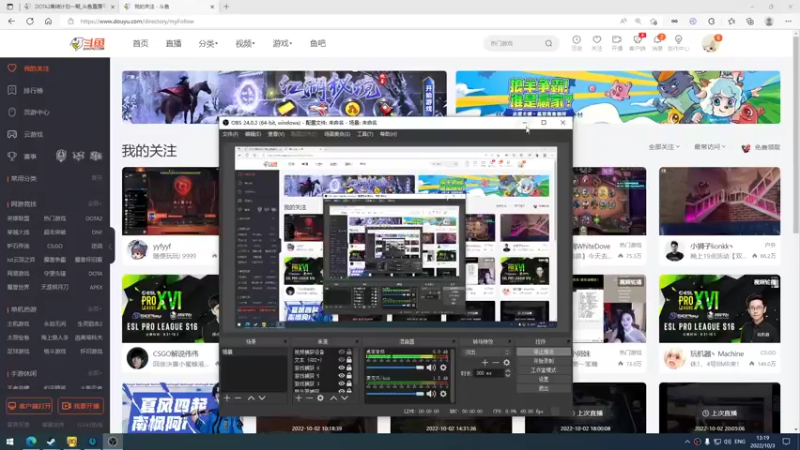Click the 工作室模式 button in OBS controls
Image resolution: width=800 pixels, height=450 pixels.
tap(543, 370)
